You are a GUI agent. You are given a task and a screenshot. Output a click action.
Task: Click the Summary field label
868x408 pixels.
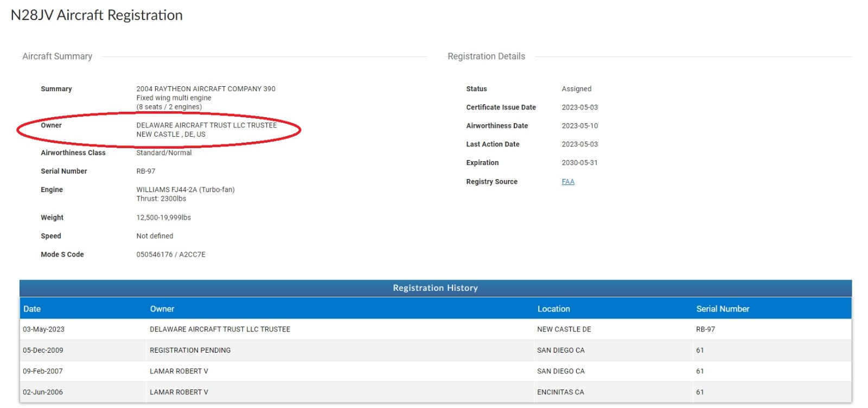[x=56, y=89]
